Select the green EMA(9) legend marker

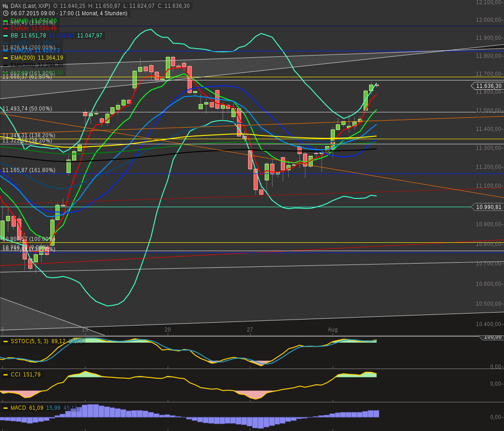(6, 21)
